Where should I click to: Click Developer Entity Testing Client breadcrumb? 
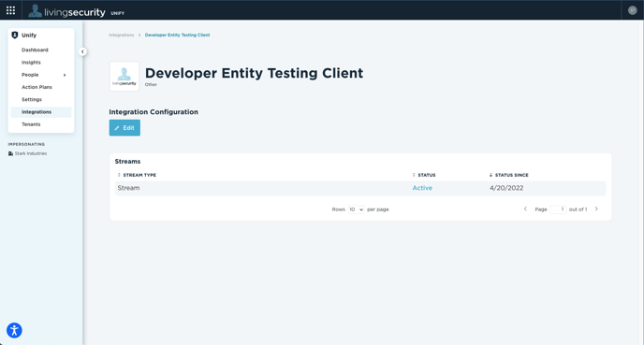pos(178,35)
